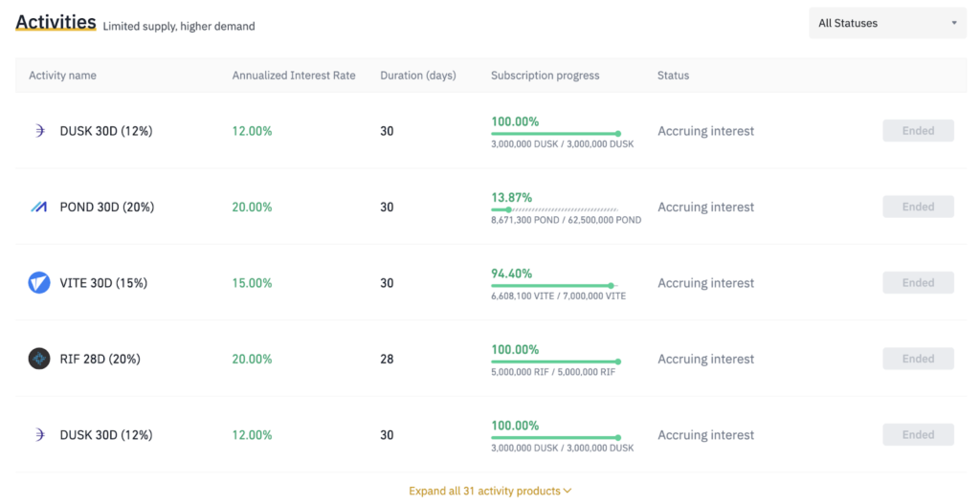Viewport: 980px width, 504px height.
Task: Select the POND 30D (20%) activity name
Action: [x=106, y=207]
